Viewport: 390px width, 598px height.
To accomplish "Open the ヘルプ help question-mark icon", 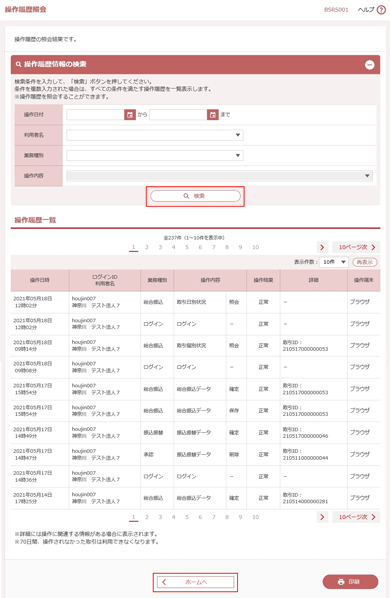I will click(381, 10).
